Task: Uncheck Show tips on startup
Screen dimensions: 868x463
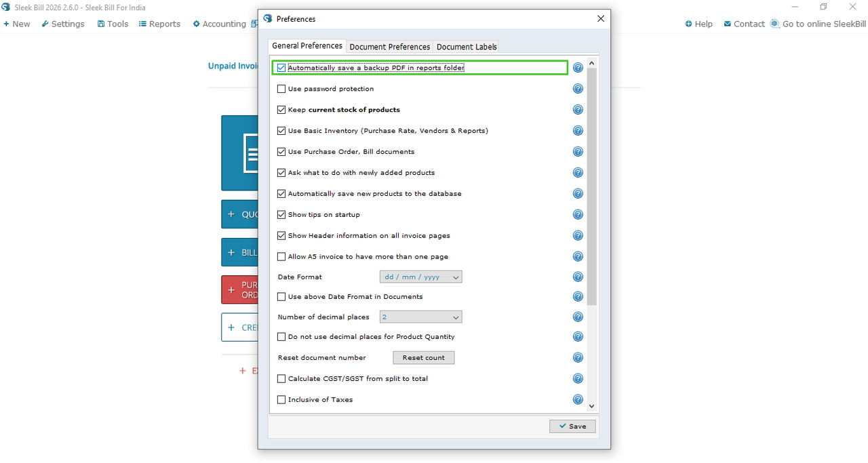Action: point(281,214)
